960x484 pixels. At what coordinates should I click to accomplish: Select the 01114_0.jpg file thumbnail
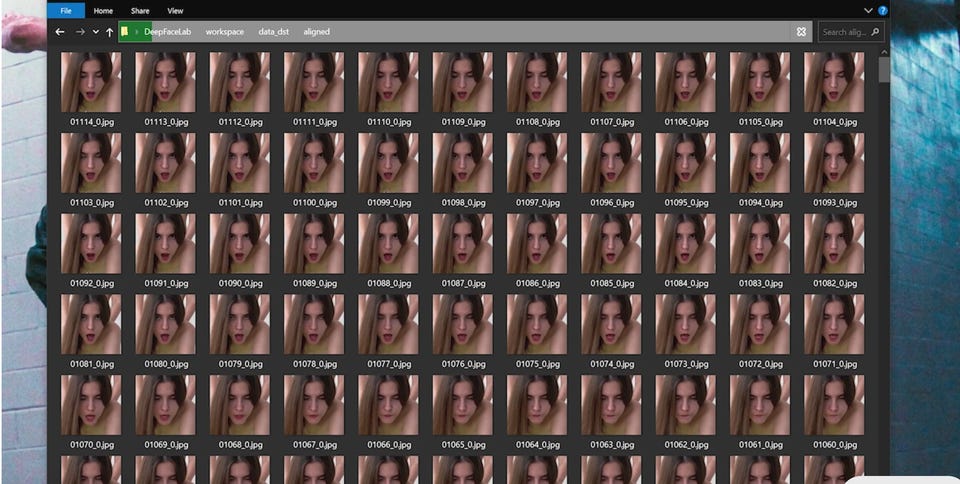tap(91, 82)
